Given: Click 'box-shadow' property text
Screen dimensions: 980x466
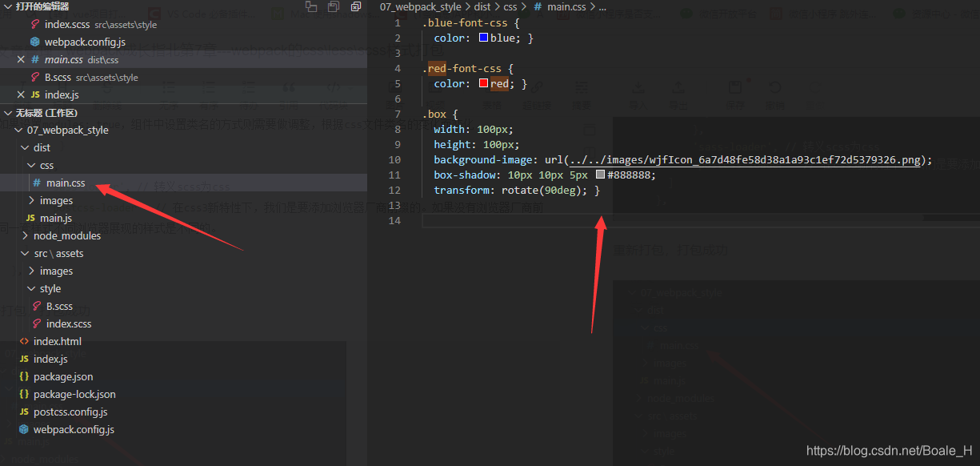Looking at the screenshot, I should coord(466,175).
